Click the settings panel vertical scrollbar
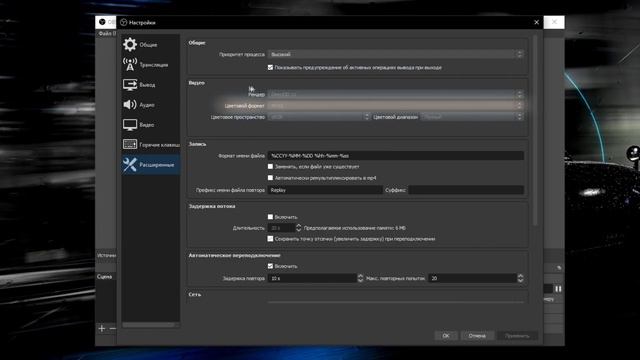The image size is (640, 360). pyautogui.click(x=535, y=130)
